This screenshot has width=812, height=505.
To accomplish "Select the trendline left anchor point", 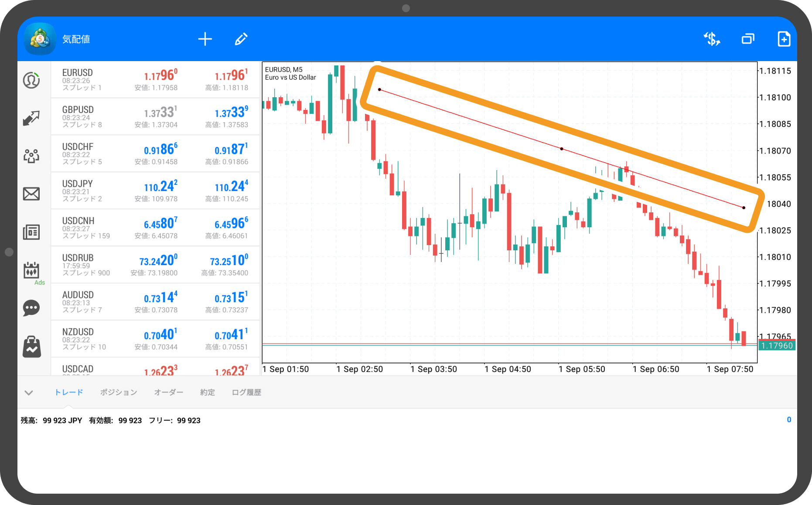I will tap(380, 89).
